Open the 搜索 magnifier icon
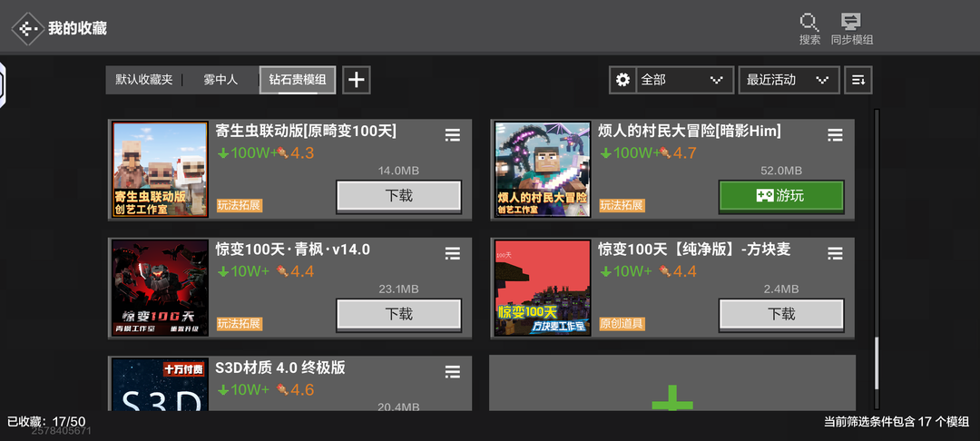The image size is (980, 441). pyautogui.click(x=809, y=23)
